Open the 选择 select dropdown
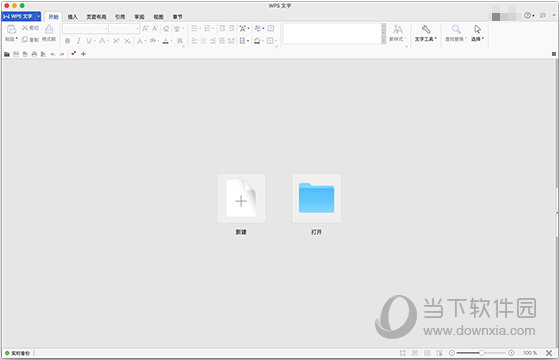Image resolution: width=560 pixels, height=360 pixels. (x=478, y=33)
